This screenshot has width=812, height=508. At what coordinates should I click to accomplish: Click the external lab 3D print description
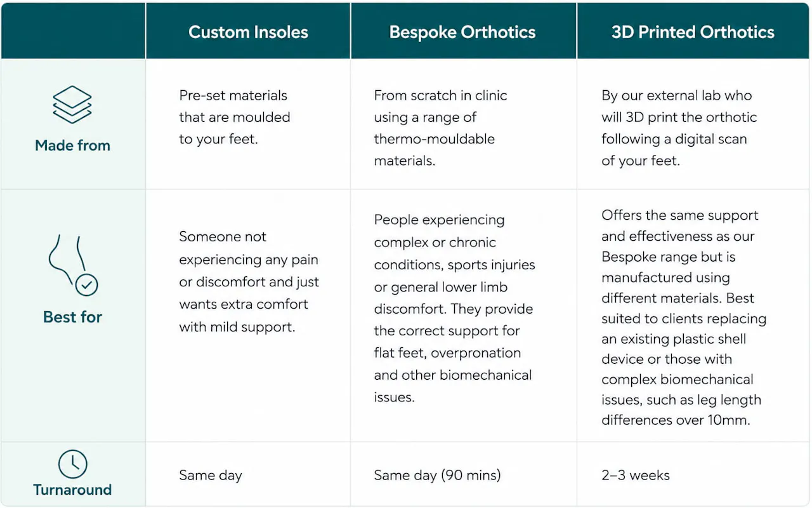pos(679,128)
